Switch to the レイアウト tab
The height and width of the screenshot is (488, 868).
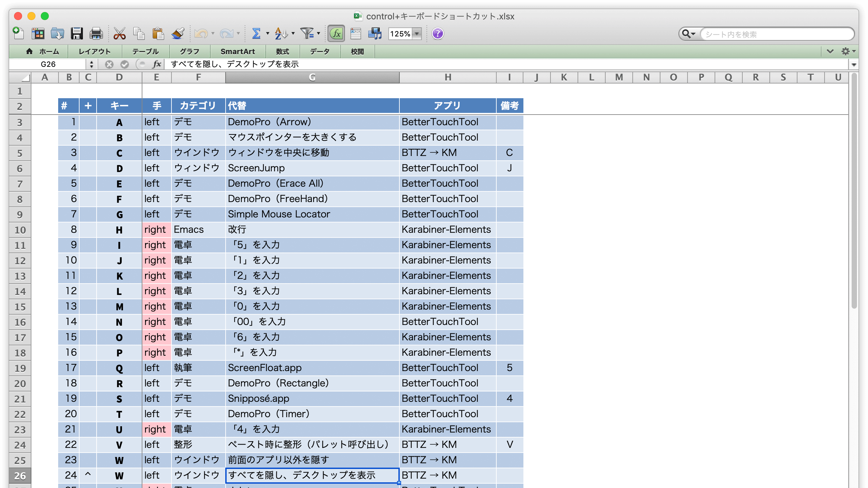(95, 51)
